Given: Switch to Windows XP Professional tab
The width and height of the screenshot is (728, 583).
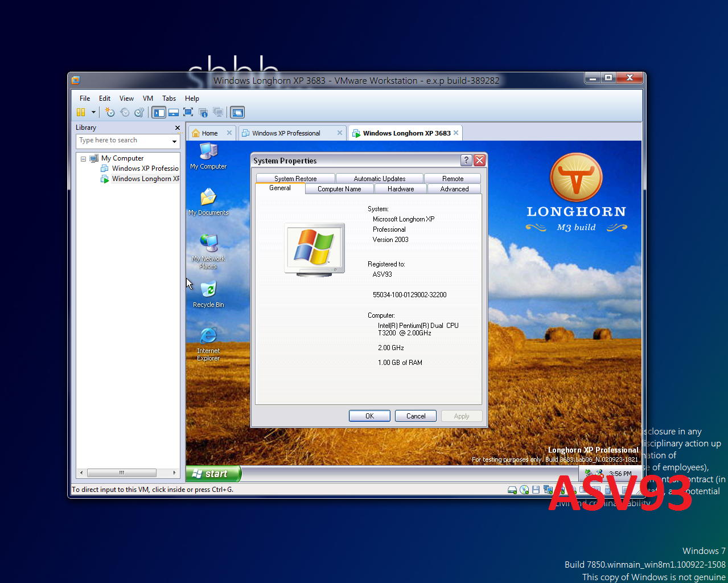Looking at the screenshot, I should pyautogui.click(x=286, y=133).
